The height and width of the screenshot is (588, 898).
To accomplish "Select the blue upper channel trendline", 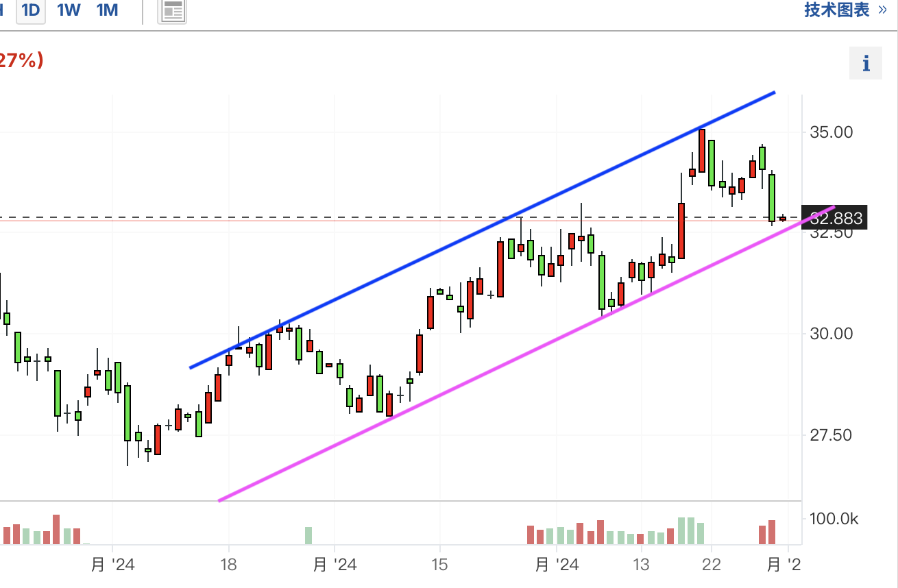I will [x=483, y=230].
